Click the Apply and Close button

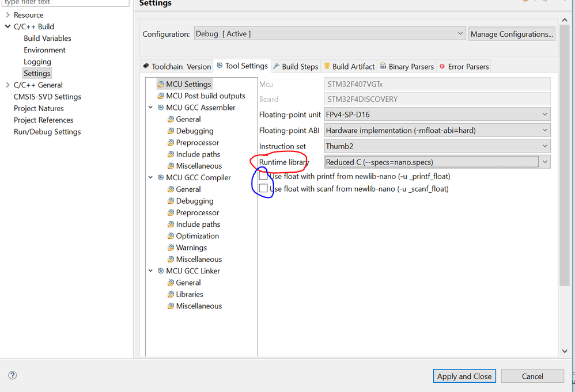coord(464,376)
